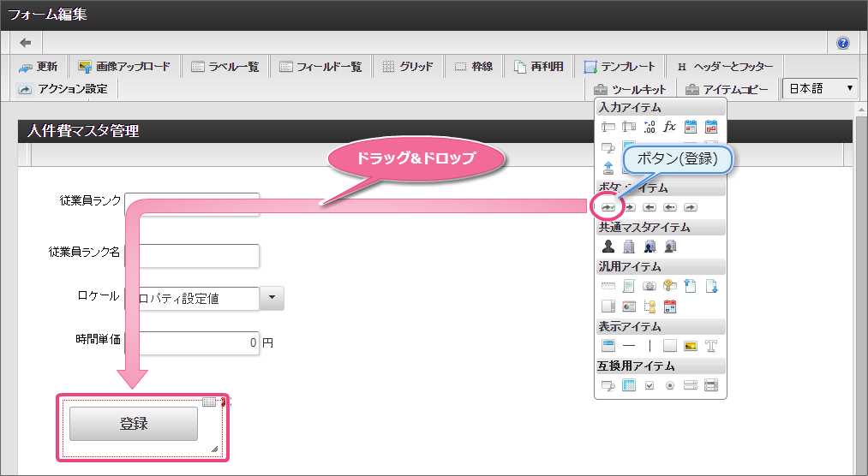Click the ロケール label
868x476 pixels.
click(98, 295)
